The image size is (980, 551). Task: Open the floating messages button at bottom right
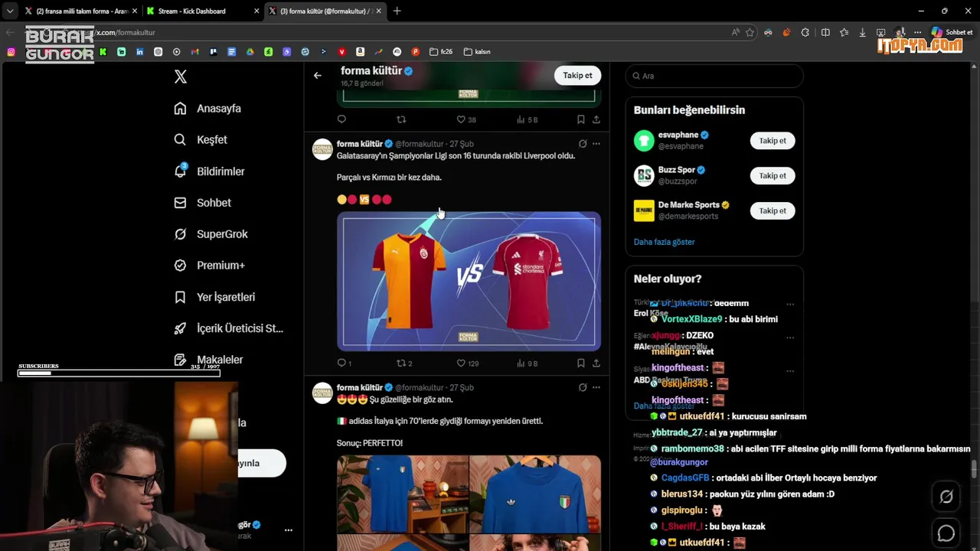(x=946, y=533)
